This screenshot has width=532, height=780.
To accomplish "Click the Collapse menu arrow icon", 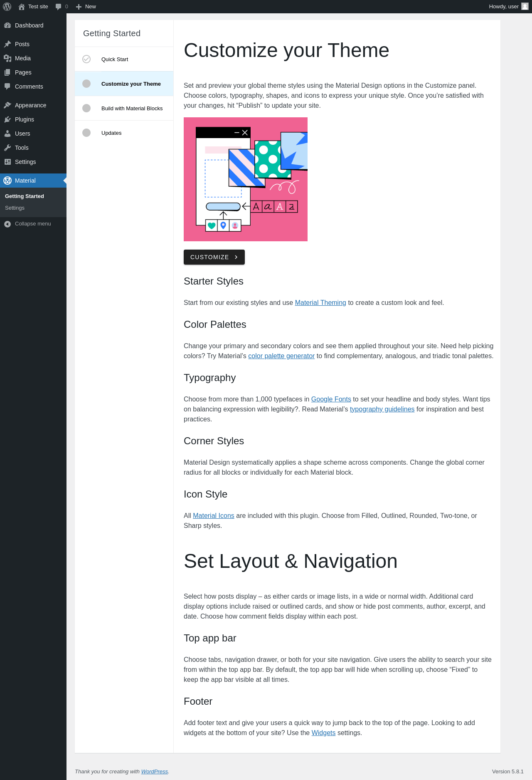I will (7, 224).
